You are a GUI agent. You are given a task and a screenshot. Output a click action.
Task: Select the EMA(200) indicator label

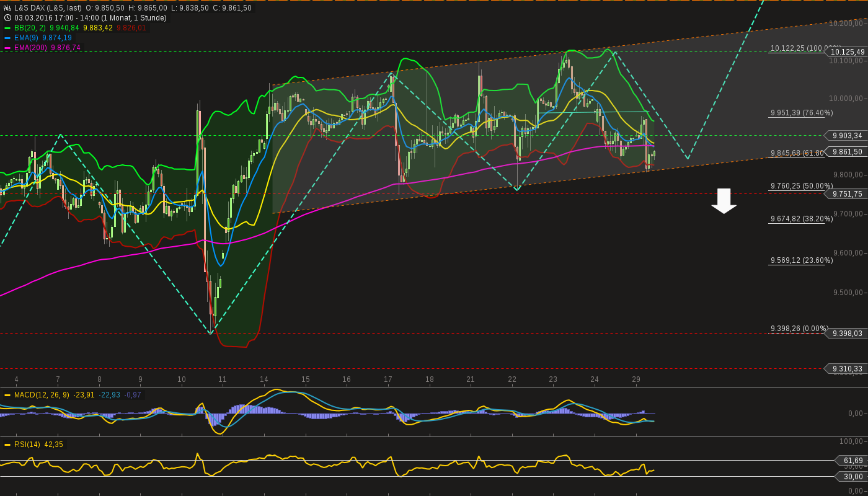[31, 48]
